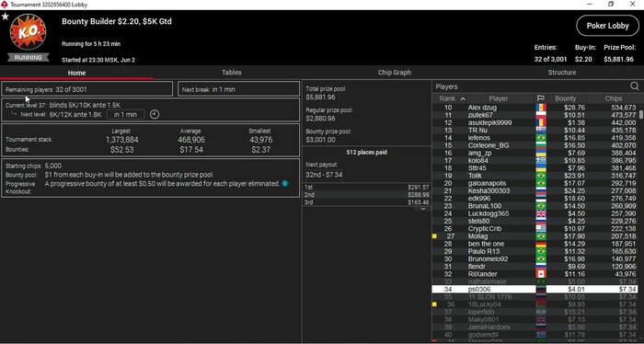644x344 pixels.
Task: Click the PokerStars icon in title bar
Action: [x=5, y=5]
